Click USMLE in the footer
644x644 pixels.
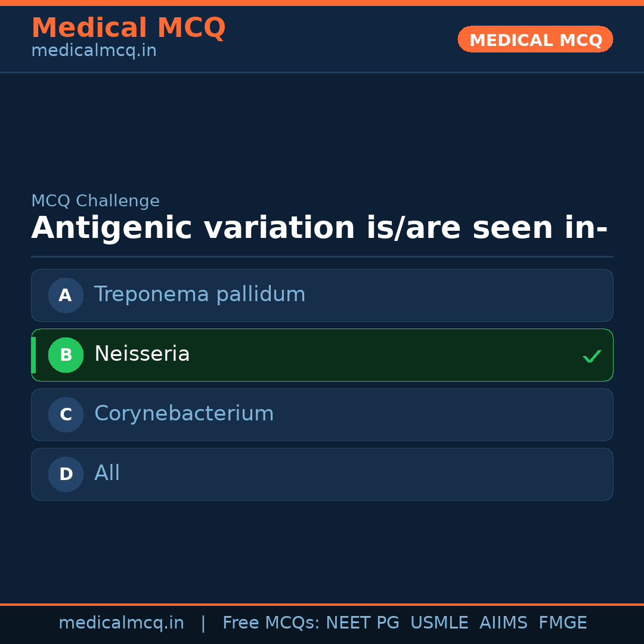[x=439, y=623]
